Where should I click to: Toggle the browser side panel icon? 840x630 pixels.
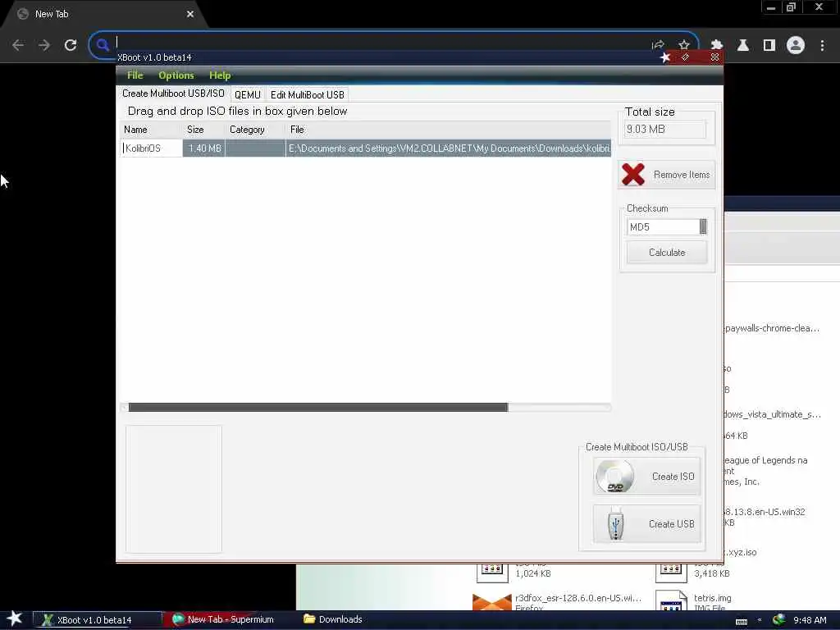click(769, 45)
